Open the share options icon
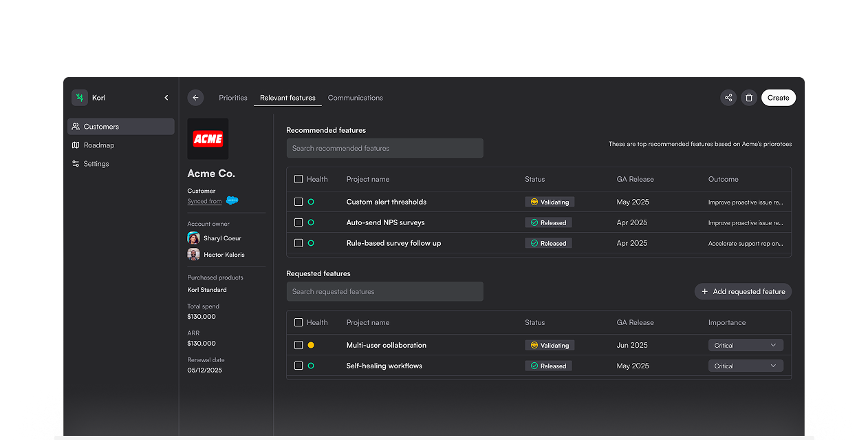 (x=728, y=97)
